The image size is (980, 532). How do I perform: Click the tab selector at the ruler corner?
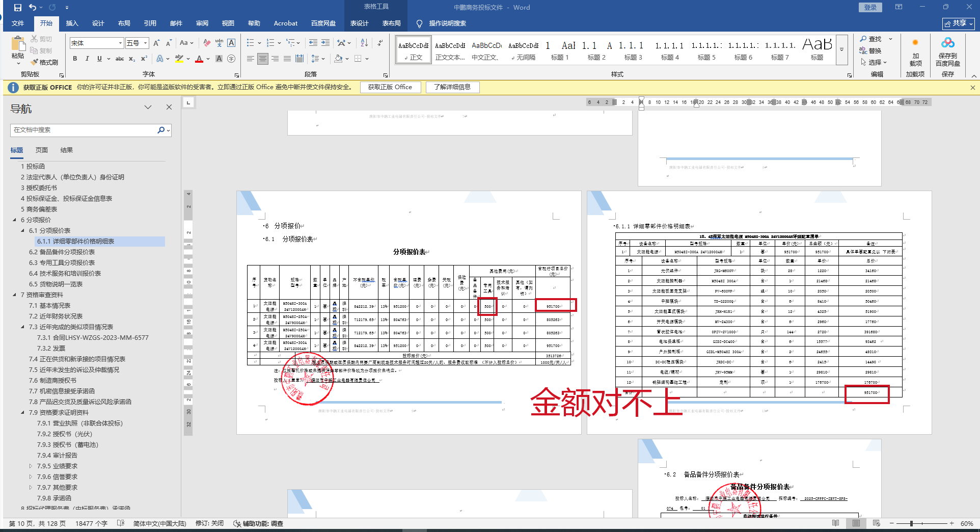[x=188, y=102]
